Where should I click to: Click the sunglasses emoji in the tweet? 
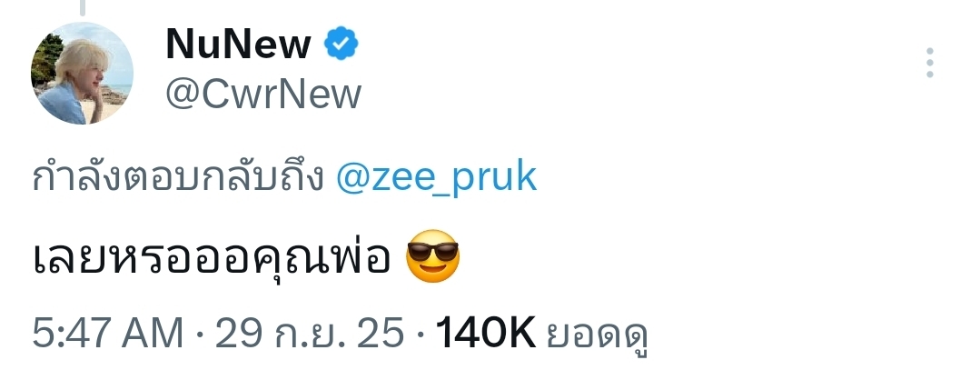[431, 257]
